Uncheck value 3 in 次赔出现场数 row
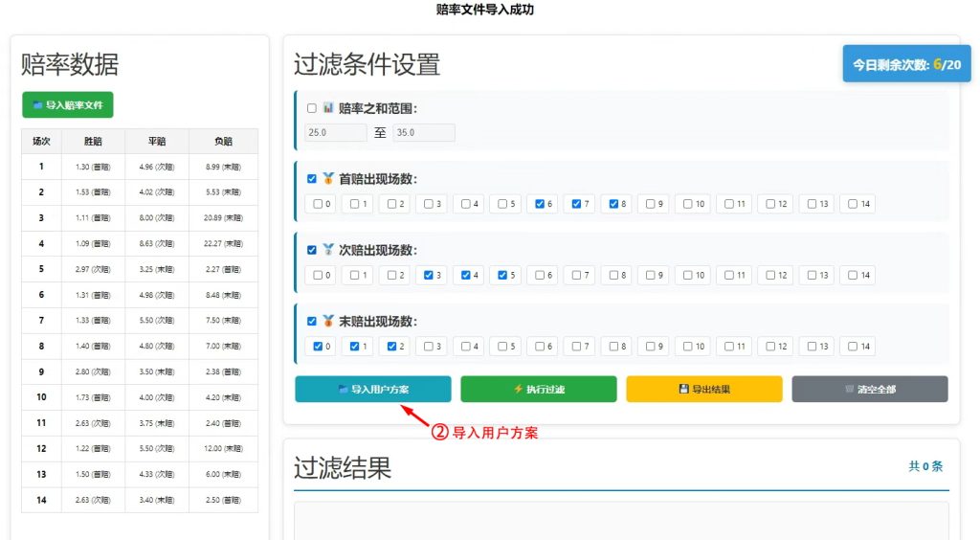Screen dimensions: 980x540 [x=429, y=276]
